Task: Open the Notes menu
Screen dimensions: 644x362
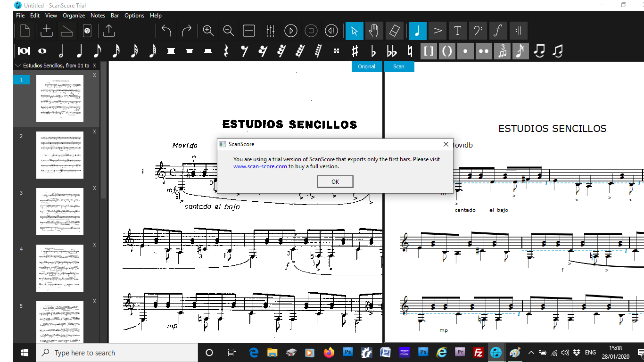Action: click(98, 16)
